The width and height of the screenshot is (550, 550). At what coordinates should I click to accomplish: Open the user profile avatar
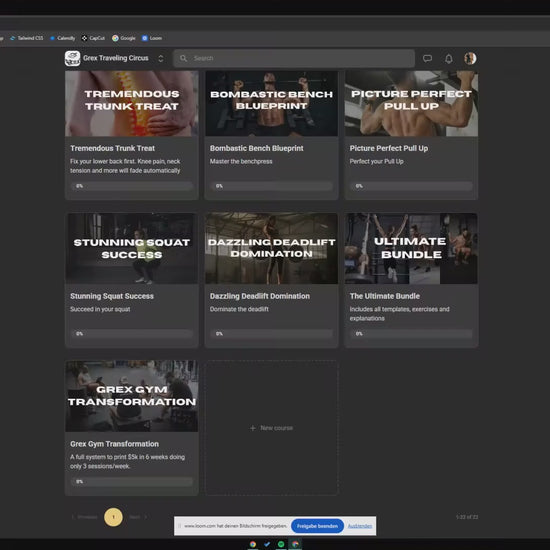pos(470,58)
